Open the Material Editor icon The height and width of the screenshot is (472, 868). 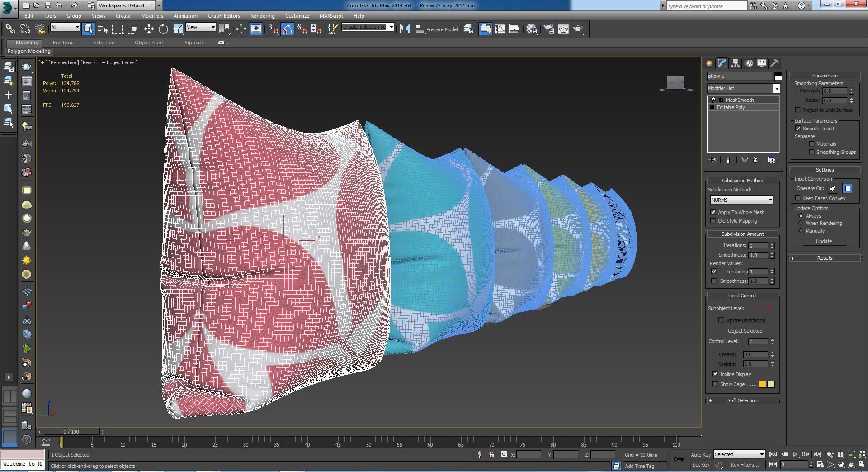click(x=532, y=29)
